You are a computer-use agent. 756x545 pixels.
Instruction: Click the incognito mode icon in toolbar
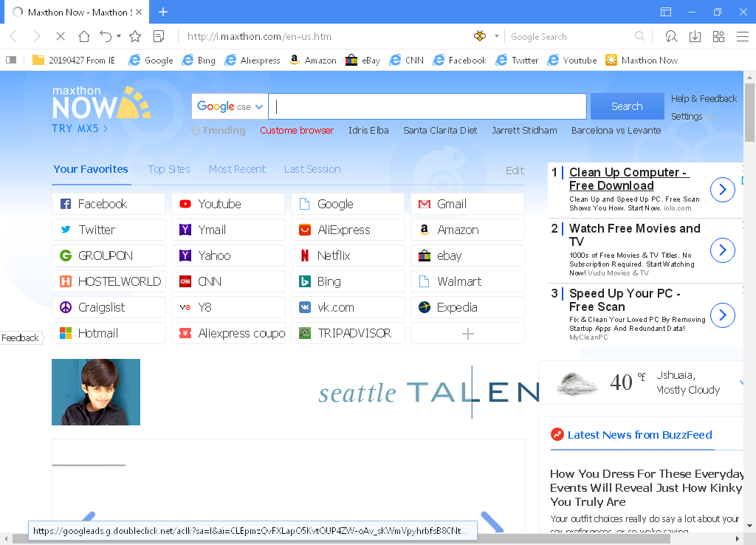tap(672, 35)
